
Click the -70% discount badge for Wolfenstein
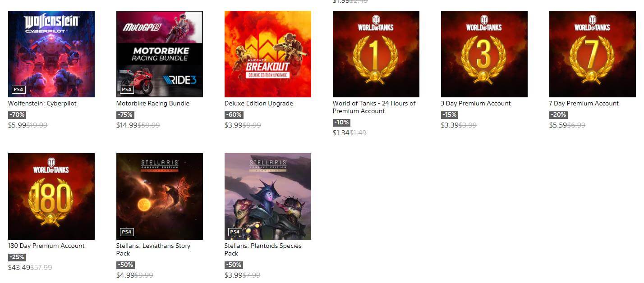(17, 115)
